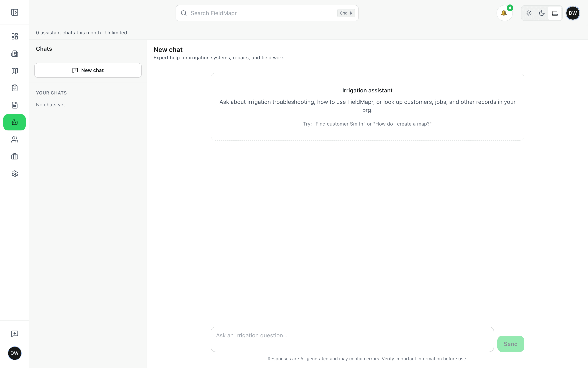The width and height of the screenshot is (588, 368).
Task: Click 'Expert help for irrigation systems' subtitle
Action: 219,58
